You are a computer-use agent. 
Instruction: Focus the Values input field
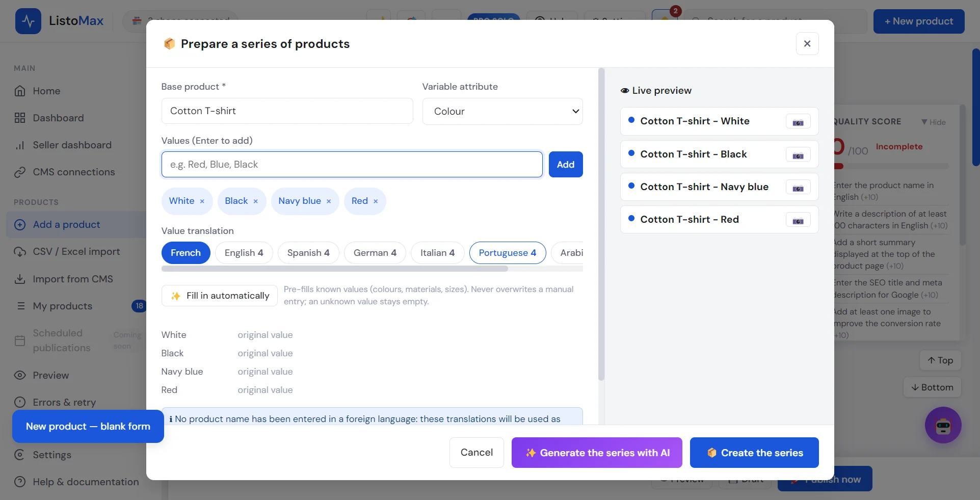(352, 165)
